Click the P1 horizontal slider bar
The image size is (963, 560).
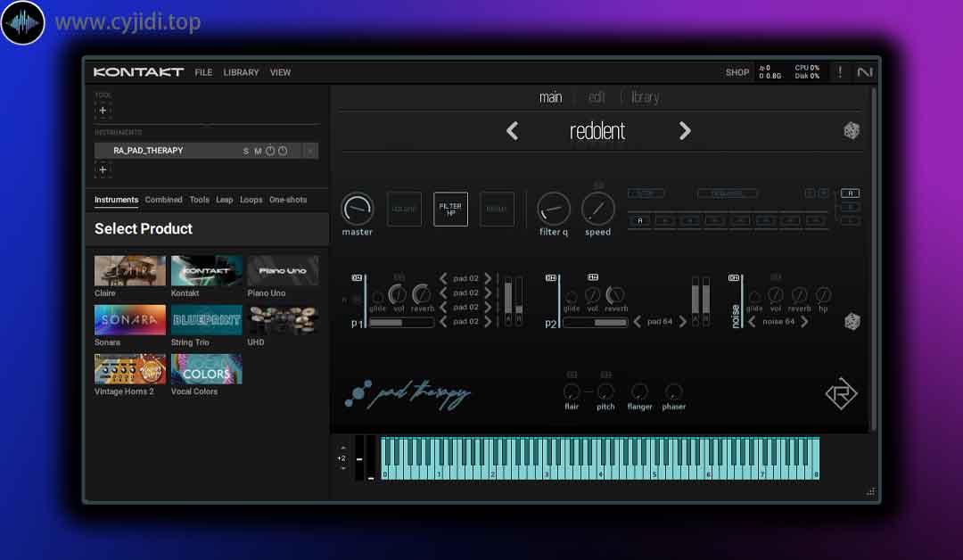(401, 323)
